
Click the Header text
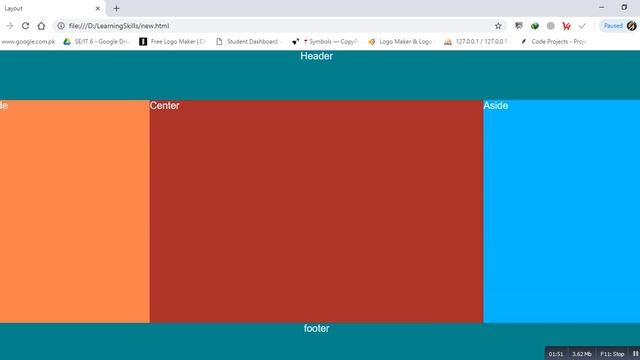coord(316,56)
